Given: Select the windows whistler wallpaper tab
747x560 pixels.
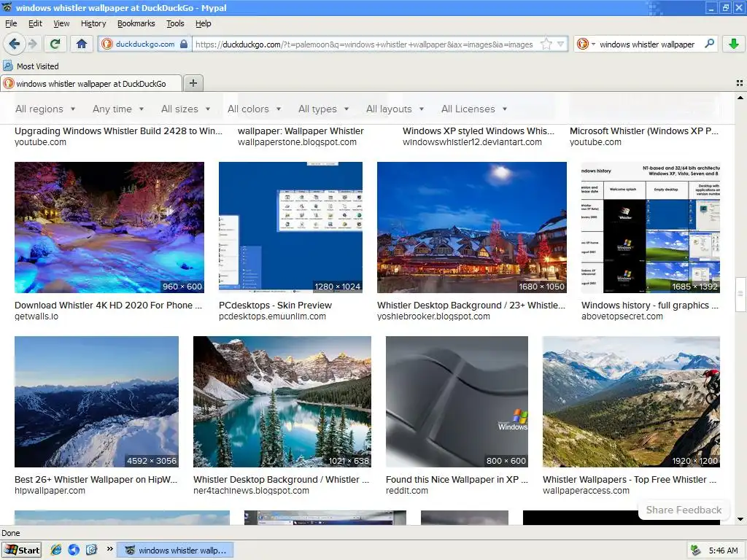Looking at the screenshot, I should (91, 83).
